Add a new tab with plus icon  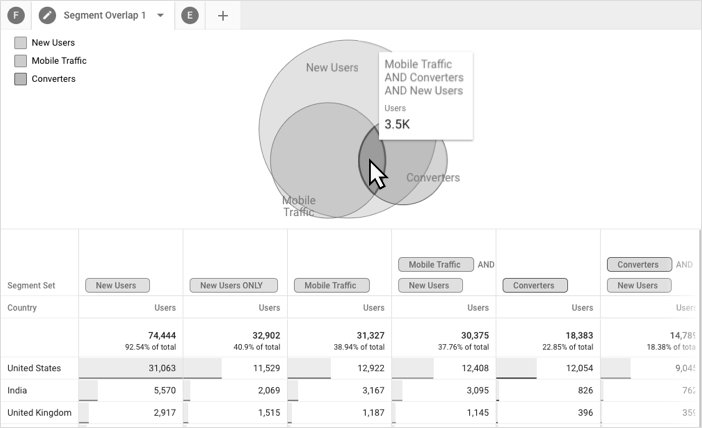tap(222, 15)
